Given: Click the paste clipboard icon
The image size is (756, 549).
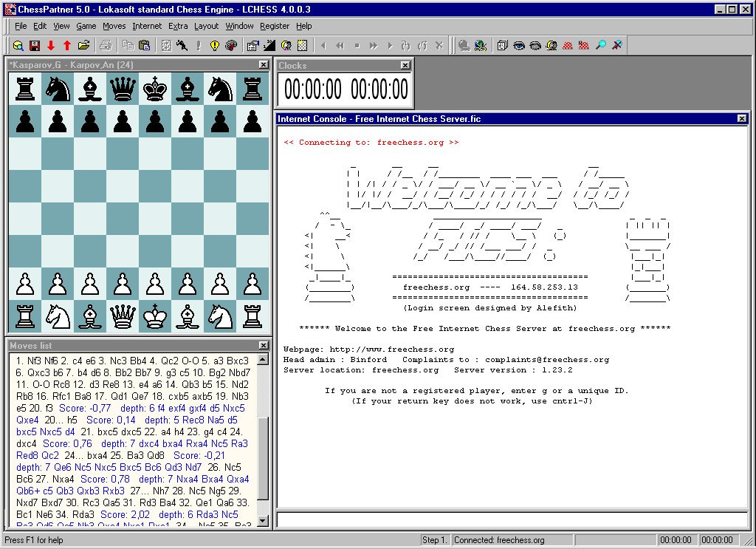Looking at the screenshot, I should pyautogui.click(x=144, y=45).
